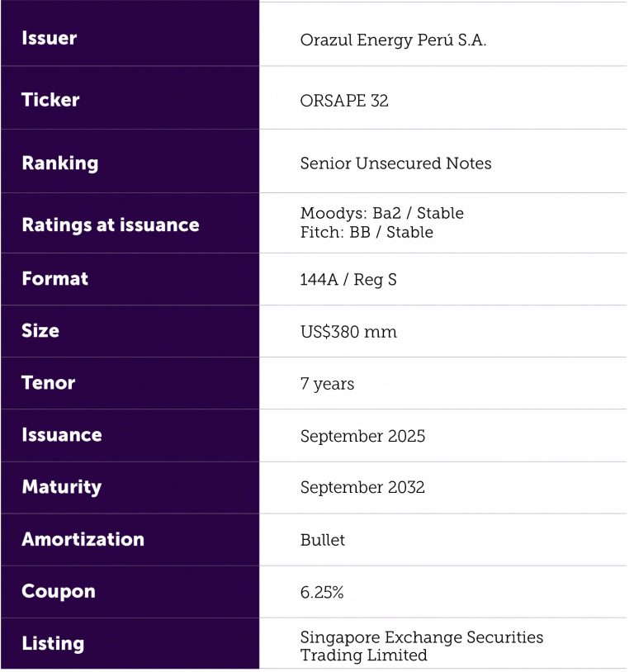
Task: Select the 144A / Reg S value
Action: [x=348, y=280]
